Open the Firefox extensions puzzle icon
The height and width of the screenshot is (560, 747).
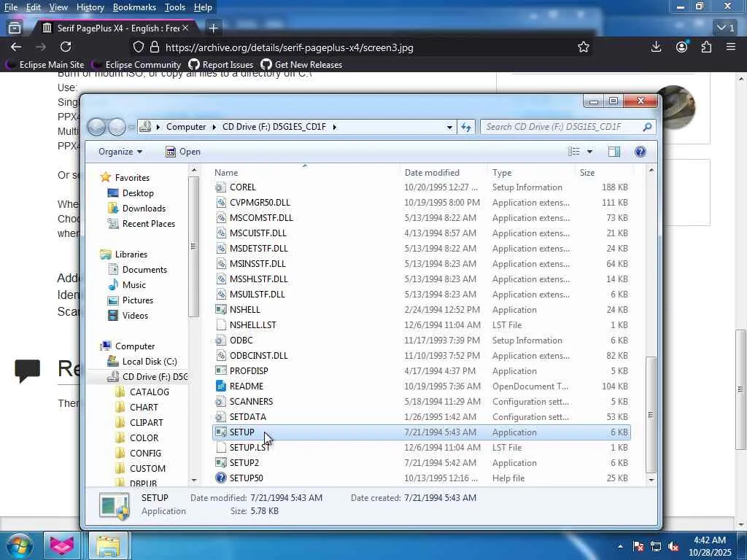pyautogui.click(x=706, y=47)
